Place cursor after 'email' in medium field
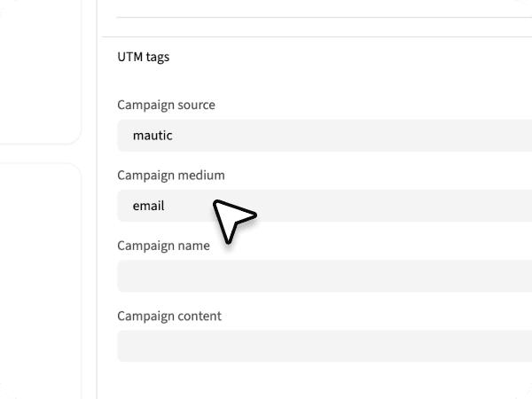Screen dimensions: 532x399 [167, 206]
